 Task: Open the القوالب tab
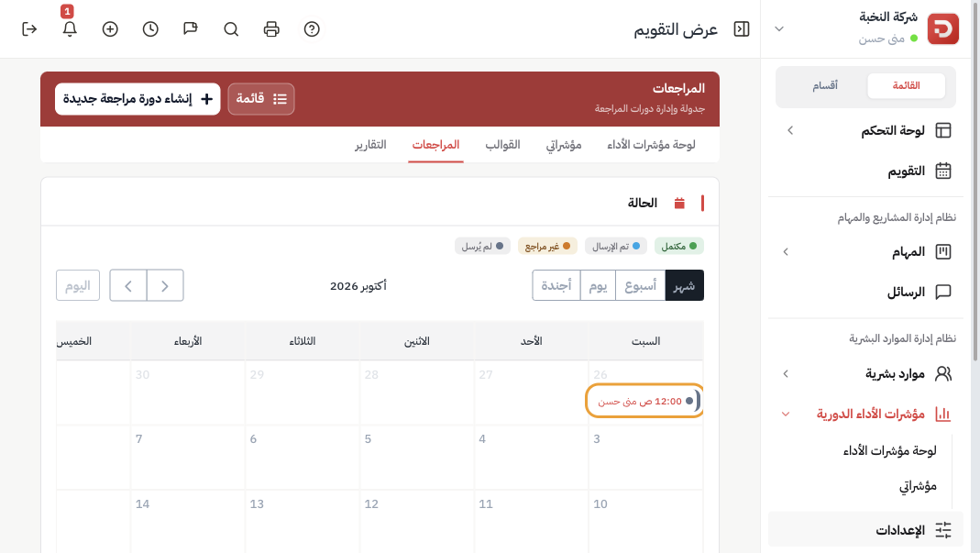502,145
